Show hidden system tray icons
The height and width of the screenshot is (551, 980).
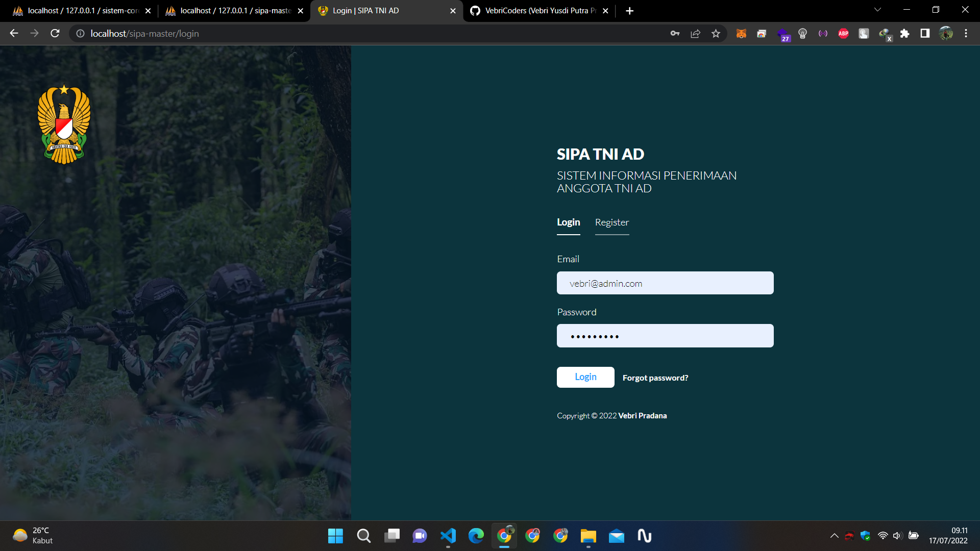click(x=834, y=536)
